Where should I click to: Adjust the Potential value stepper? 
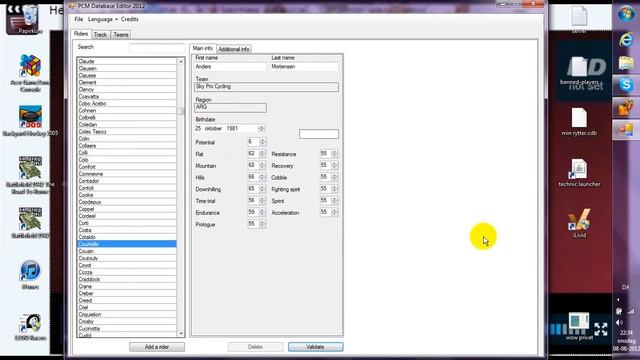(x=262, y=142)
